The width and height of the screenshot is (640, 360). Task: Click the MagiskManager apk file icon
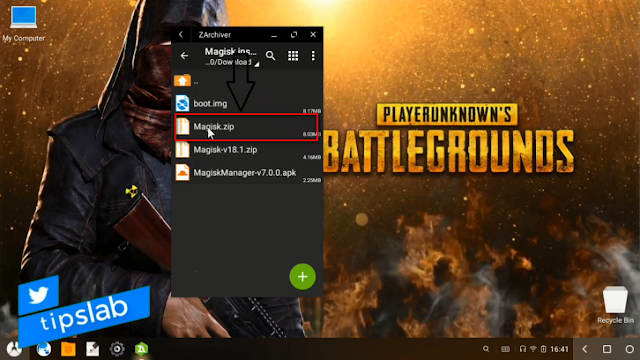click(x=182, y=173)
